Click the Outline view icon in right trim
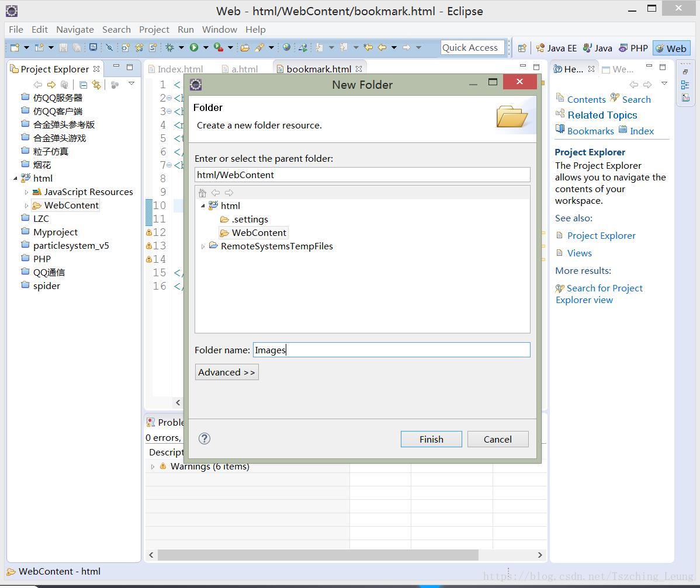Image resolution: width=700 pixels, height=588 pixels. coord(685,85)
